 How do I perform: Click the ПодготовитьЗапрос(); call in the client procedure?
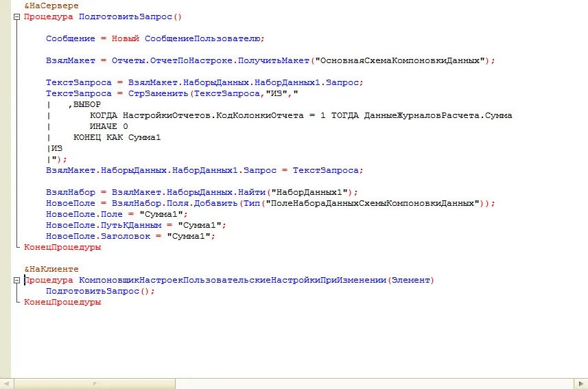[x=100, y=291]
